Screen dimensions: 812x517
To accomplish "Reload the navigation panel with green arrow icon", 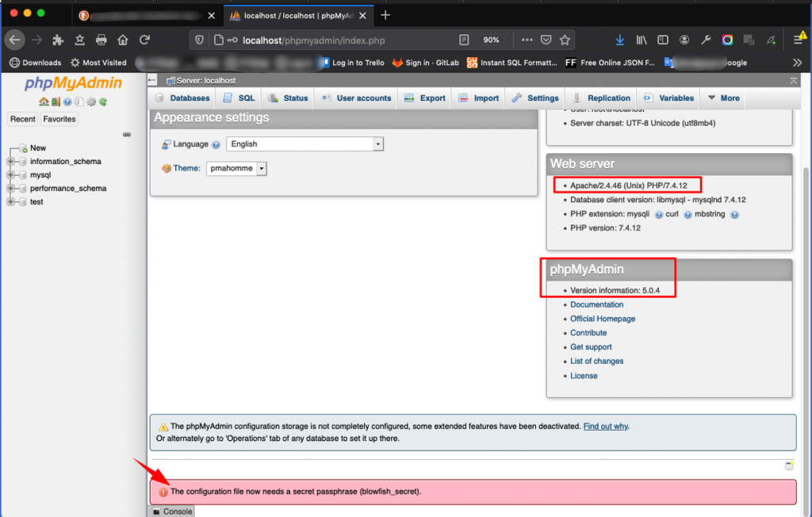I will point(104,102).
